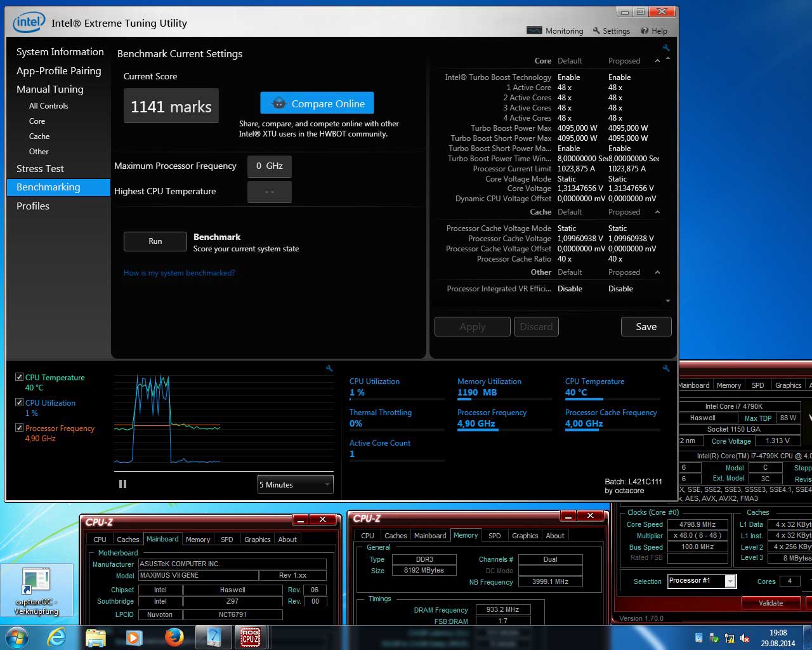Switch to ROG CPU-Z taskbar button
This screenshot has height=650, width=812.
[251, 637]
